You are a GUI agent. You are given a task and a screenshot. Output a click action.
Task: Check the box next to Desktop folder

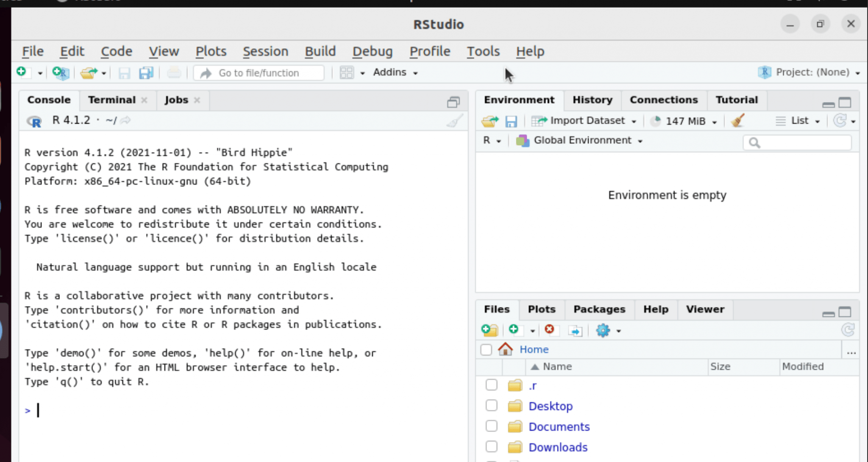(491, 405)
